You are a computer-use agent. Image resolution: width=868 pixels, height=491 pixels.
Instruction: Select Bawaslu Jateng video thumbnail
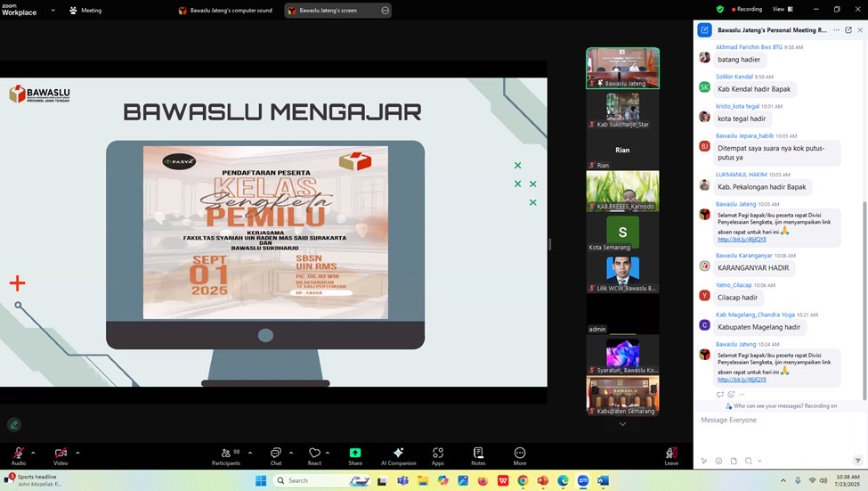[x=623, y=68]
